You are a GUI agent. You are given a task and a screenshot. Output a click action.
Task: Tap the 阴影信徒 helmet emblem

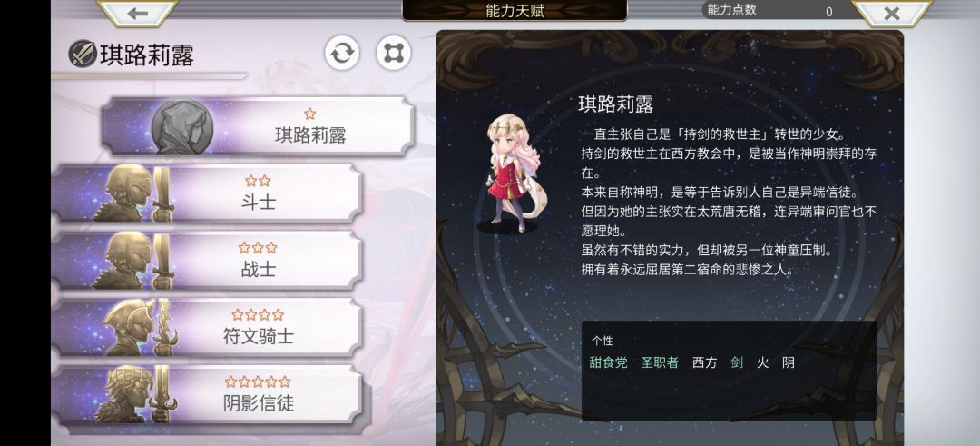pos(135,394)
